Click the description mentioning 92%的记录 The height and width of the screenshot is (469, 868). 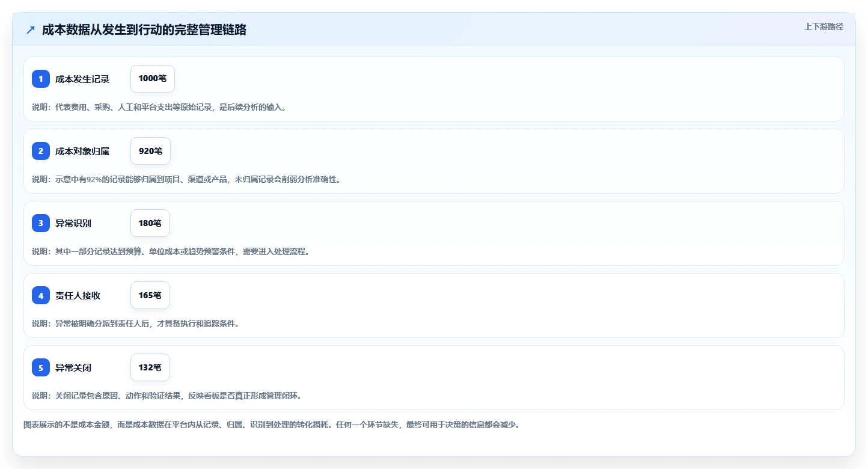point(186,179)
